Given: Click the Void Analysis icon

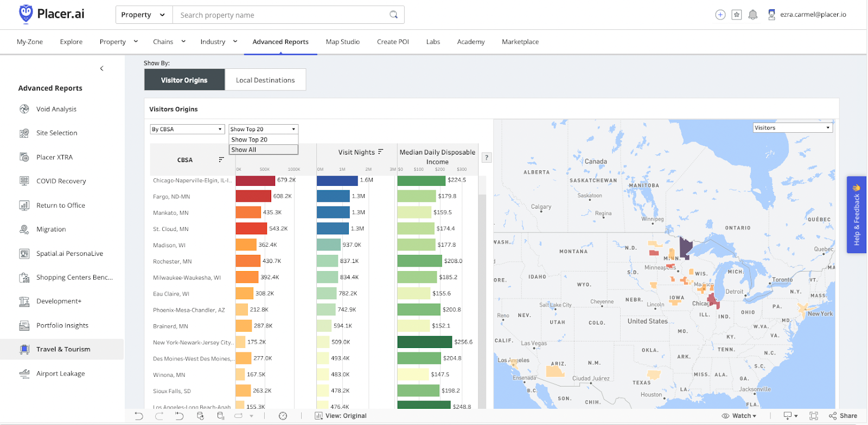Looking at the screenshot, I should pos(24,109).
